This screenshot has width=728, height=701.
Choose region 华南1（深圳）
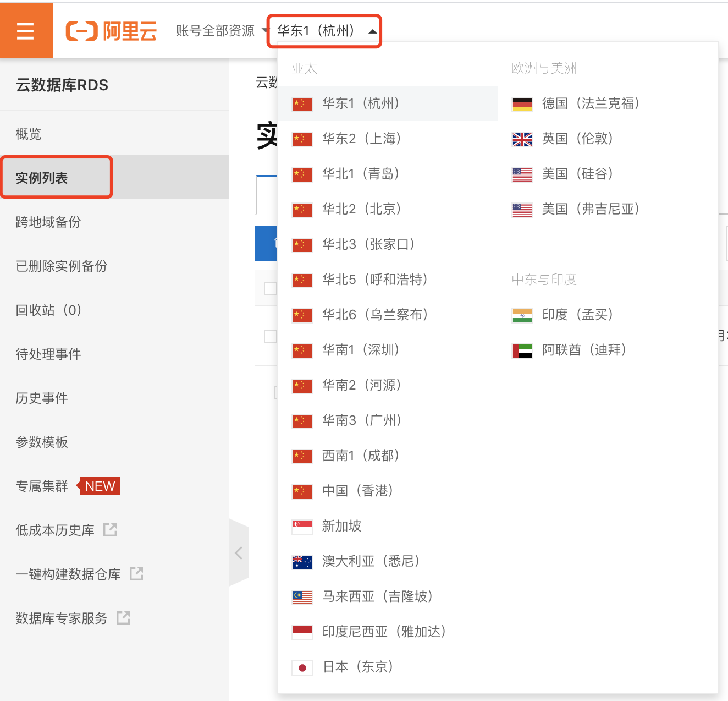(388, 350)
